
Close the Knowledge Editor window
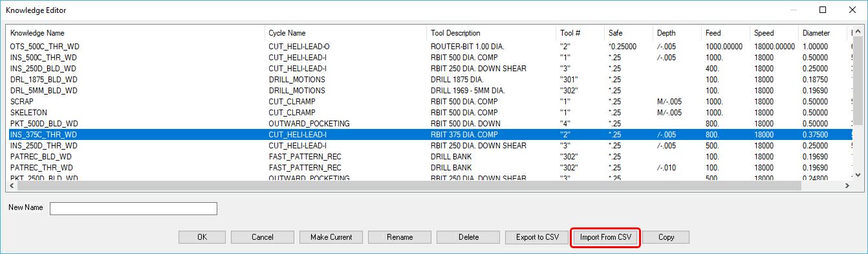point(852,10)
